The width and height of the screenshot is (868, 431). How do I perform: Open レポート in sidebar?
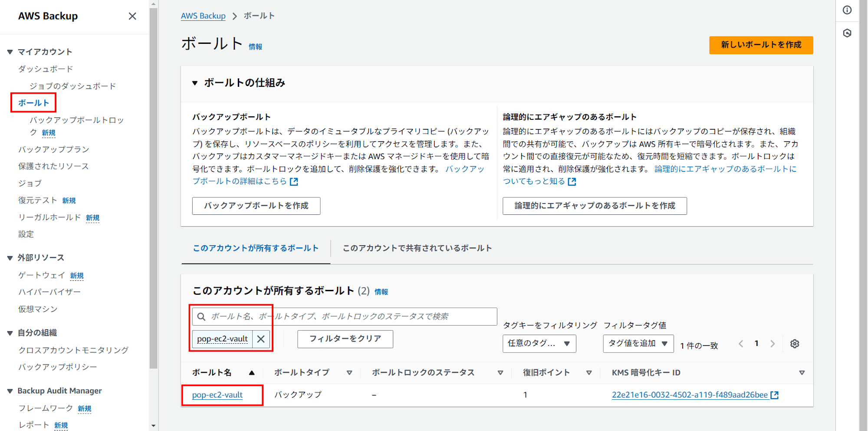[x=34, y=425]
